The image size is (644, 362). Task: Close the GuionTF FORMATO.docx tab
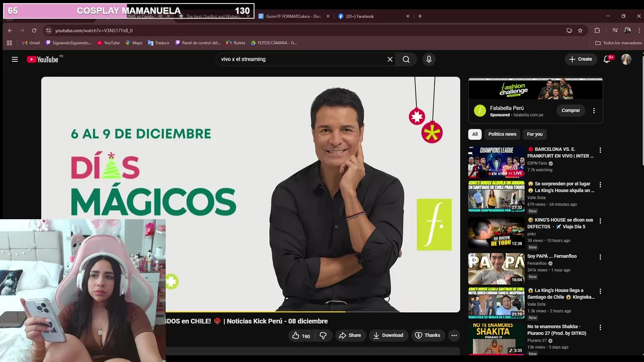[328, 16]
